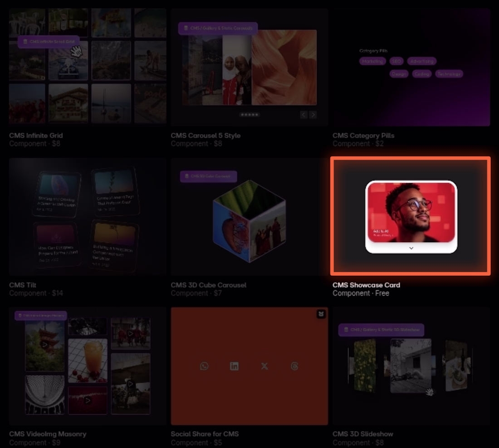Click the CMS Tilt title

point(23,285)
